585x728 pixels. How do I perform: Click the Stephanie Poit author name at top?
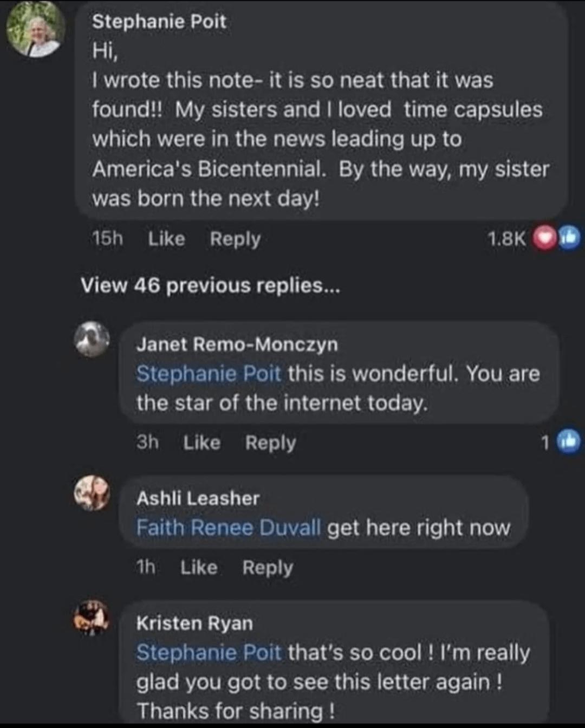coord(159,22)
